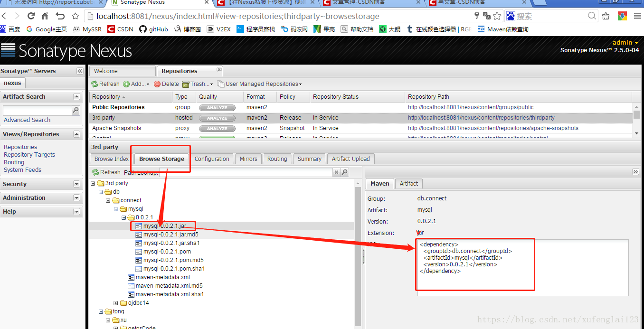This screenshot has height=329, width=644.
Task: Click the browser undo/back-arrow icon
Action: click(x=60, y=16)
